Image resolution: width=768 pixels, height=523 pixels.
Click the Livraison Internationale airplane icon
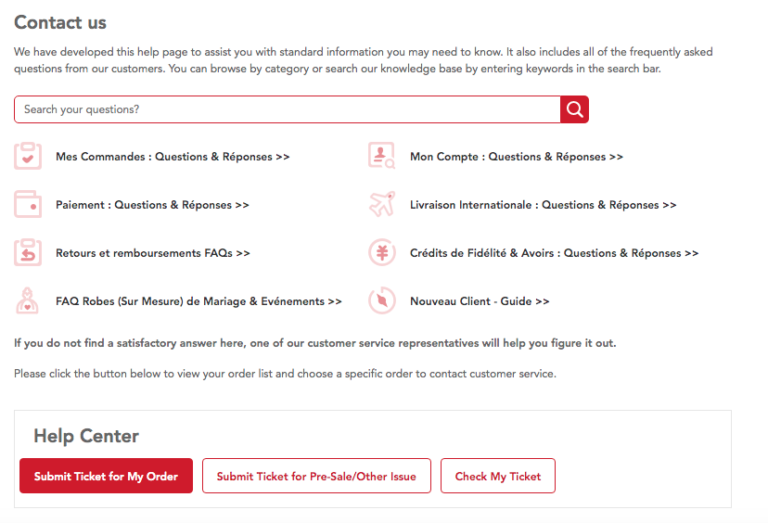382,205
